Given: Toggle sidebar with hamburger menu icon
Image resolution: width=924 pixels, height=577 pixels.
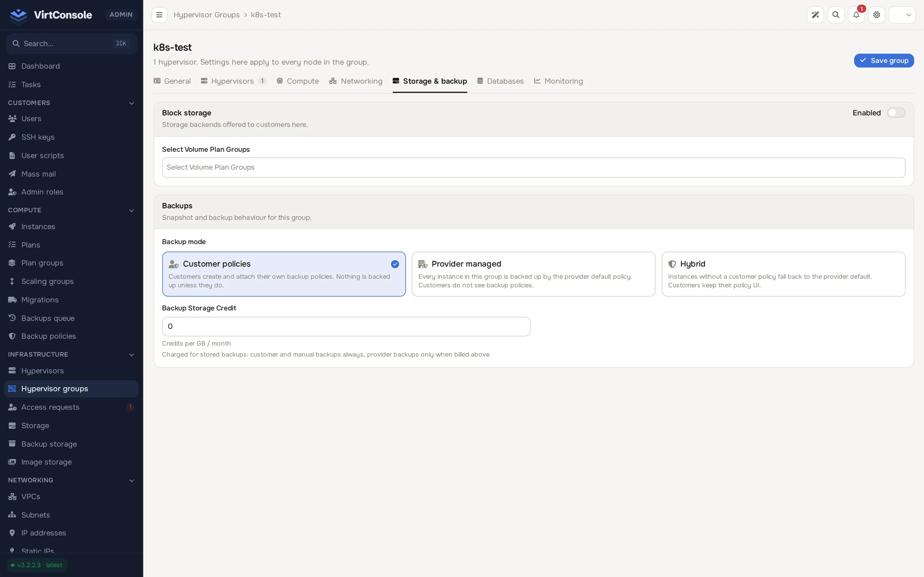Looking at the screenshot, I should 159,15.
